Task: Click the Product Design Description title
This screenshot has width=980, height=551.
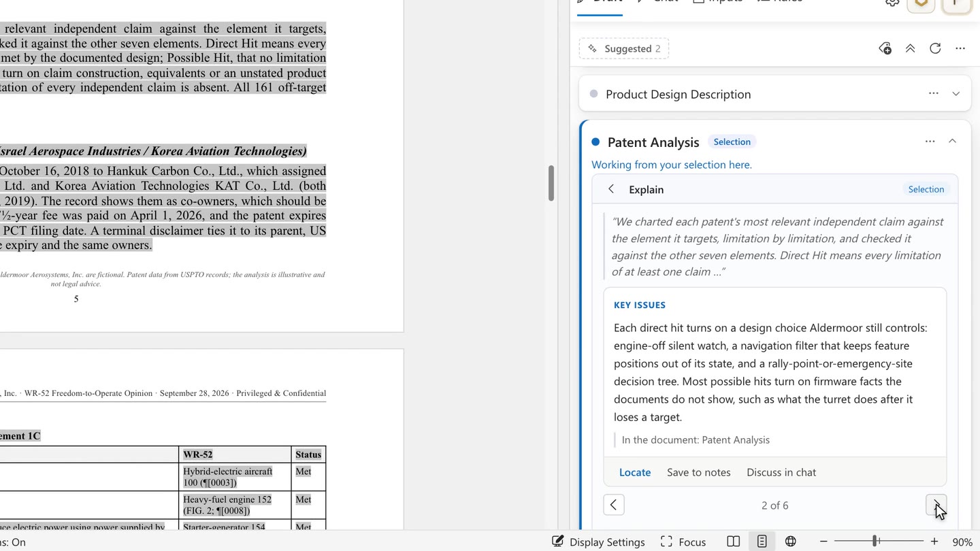Action: click(x=679, y=95)
